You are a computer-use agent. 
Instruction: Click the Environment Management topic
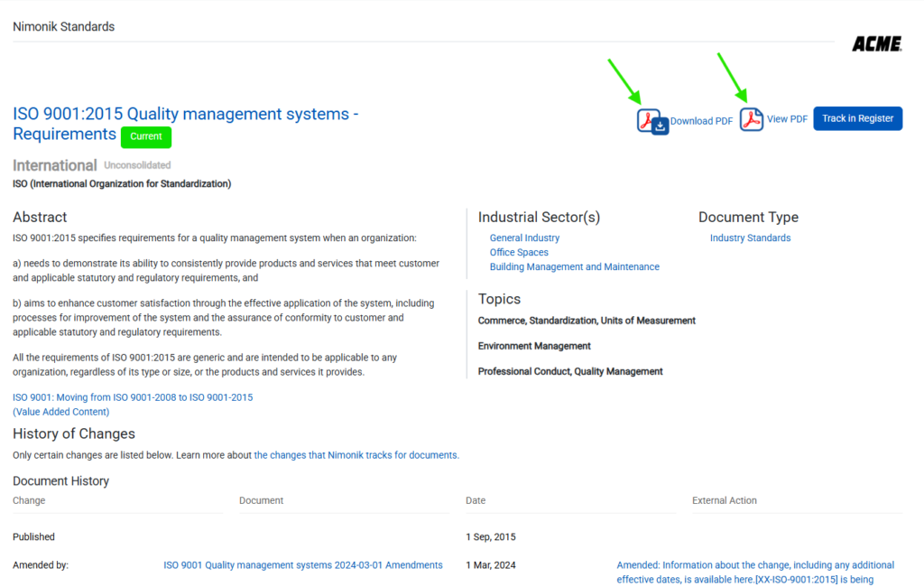[x=534, y=346]
